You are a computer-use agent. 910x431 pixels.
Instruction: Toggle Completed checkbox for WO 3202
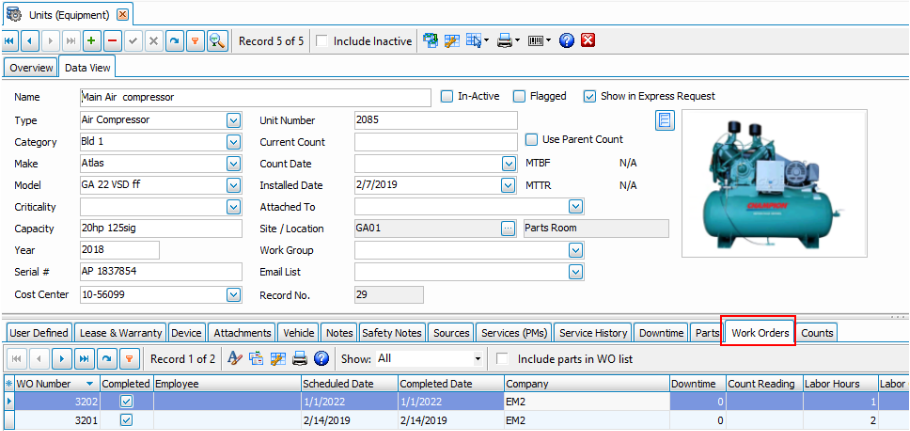126,401
